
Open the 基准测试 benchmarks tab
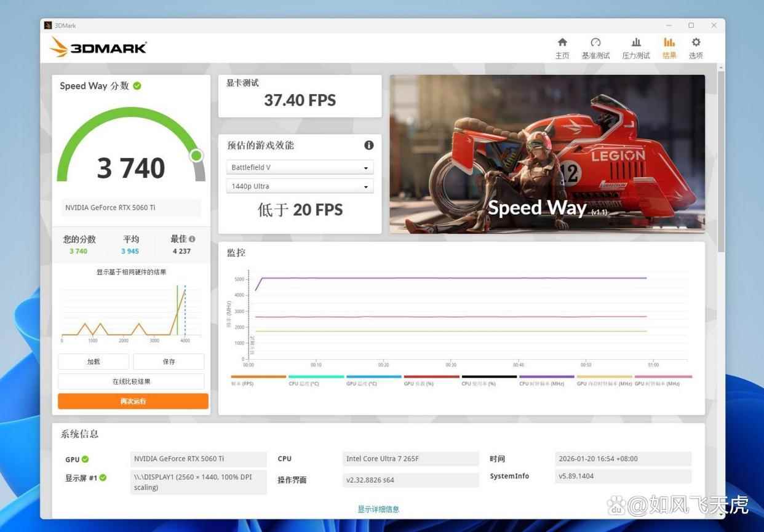point(595,48)
